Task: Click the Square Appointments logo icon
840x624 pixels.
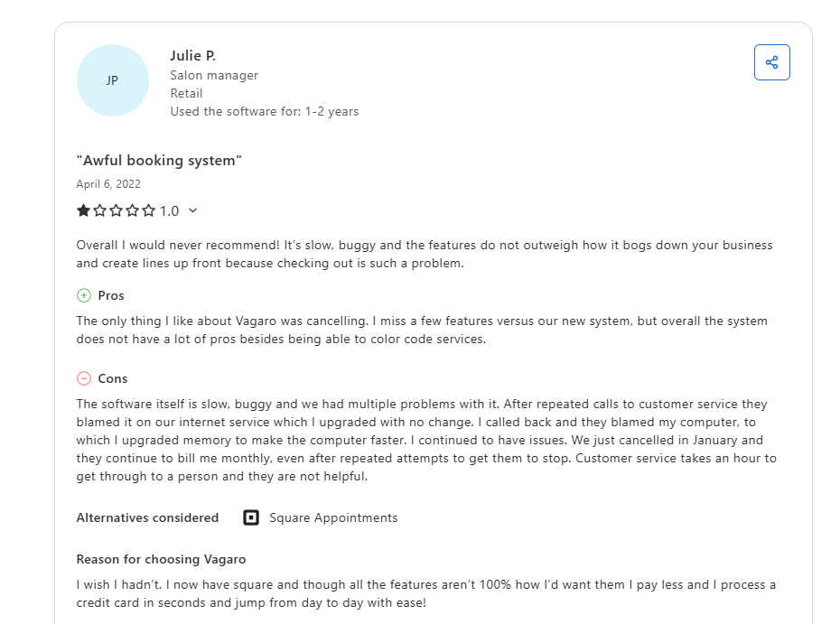Action: click(251, 517)
